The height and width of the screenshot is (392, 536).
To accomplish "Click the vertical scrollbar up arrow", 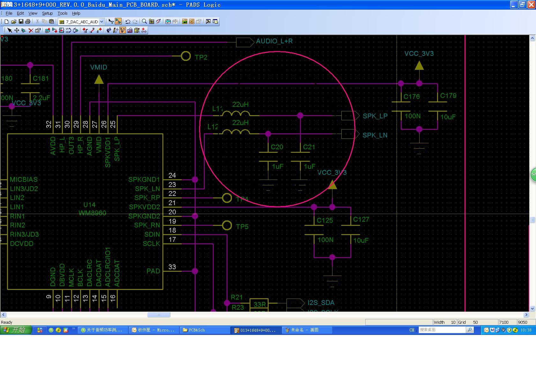I will (x=532, y=38).
